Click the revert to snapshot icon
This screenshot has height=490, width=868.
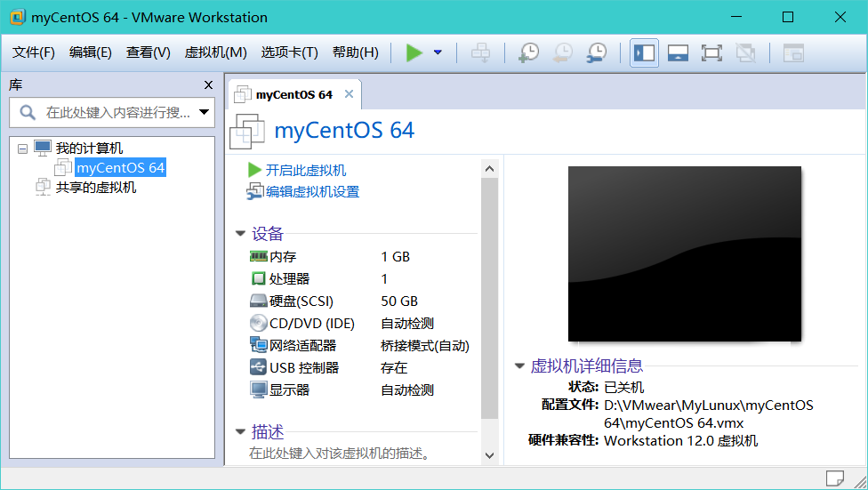point(563,52)
